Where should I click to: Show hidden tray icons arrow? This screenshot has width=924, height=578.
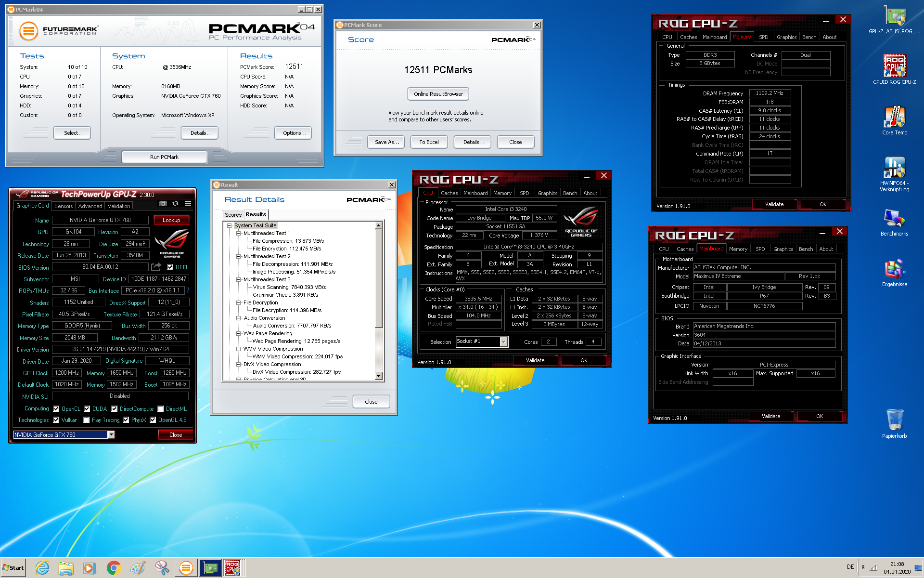(x=863, y=567)
